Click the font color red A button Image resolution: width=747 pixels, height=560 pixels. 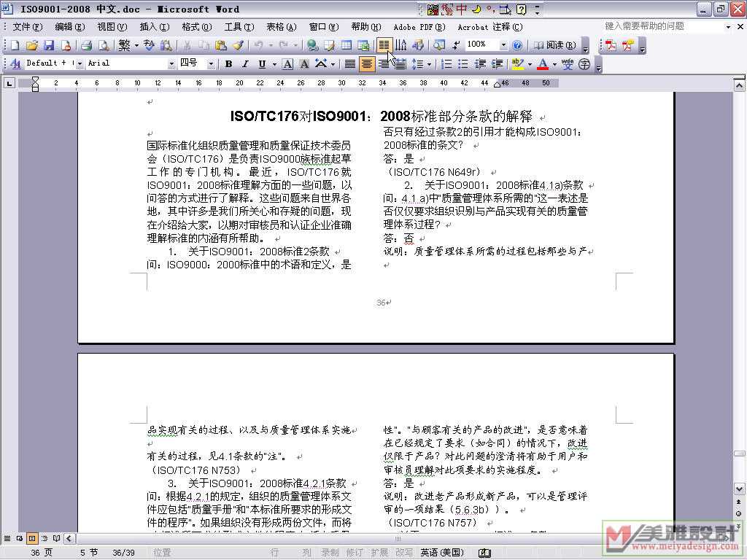(x=542, y=64)
